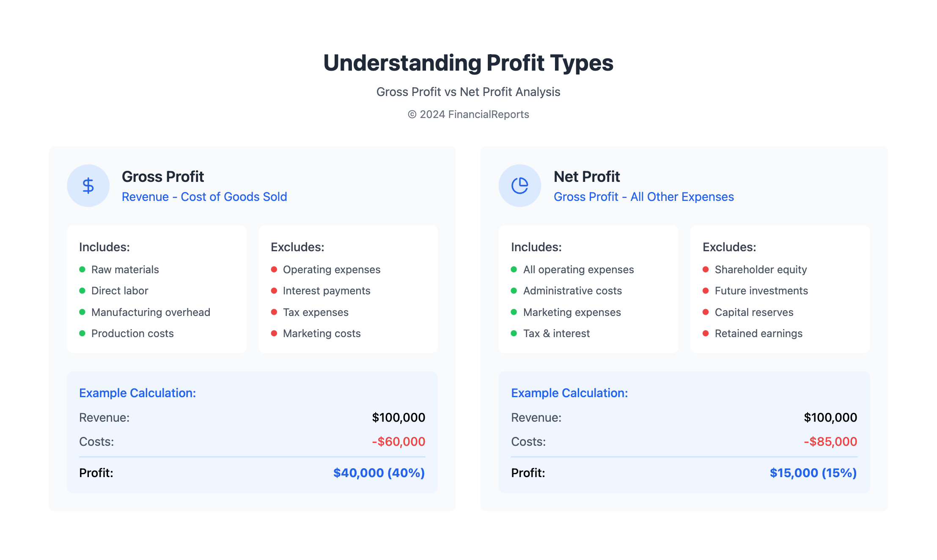
Task: Select the Manufacturing overhead list item
Action: [x=151, y=312]
